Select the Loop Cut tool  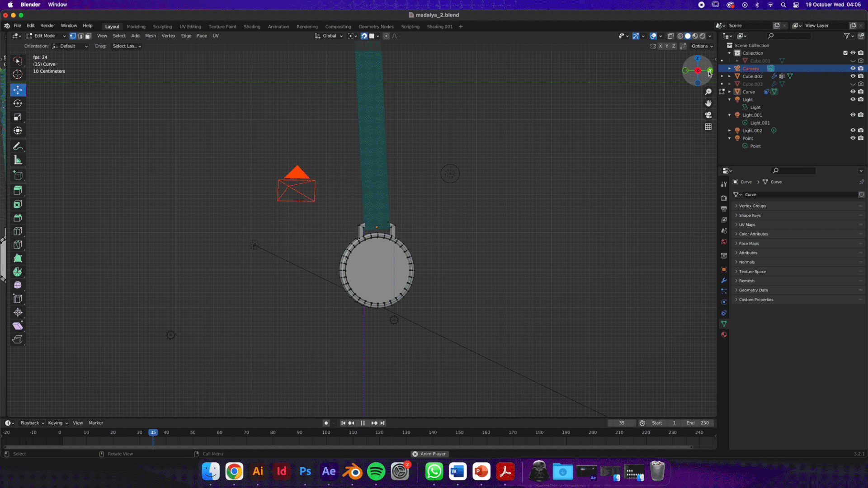18,231
